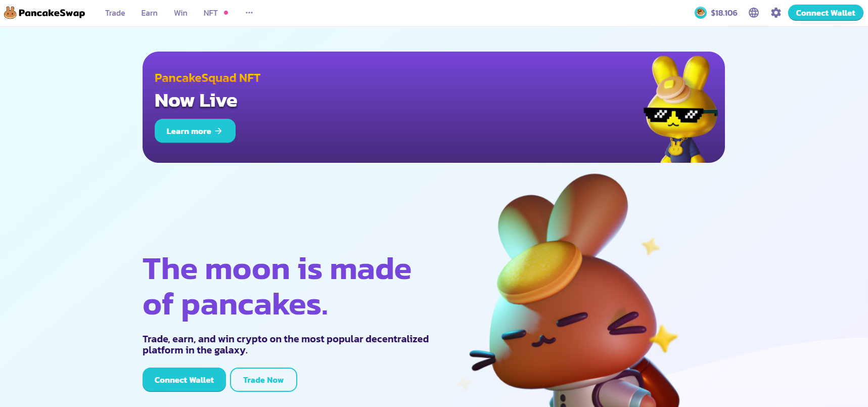Click the Trade Now button

coord(263,380)
